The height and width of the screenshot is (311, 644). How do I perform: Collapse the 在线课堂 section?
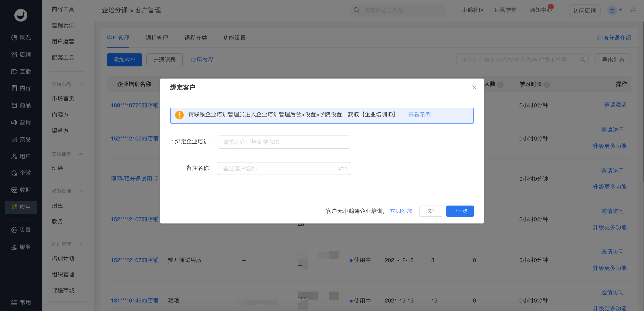tap(81, 154)
